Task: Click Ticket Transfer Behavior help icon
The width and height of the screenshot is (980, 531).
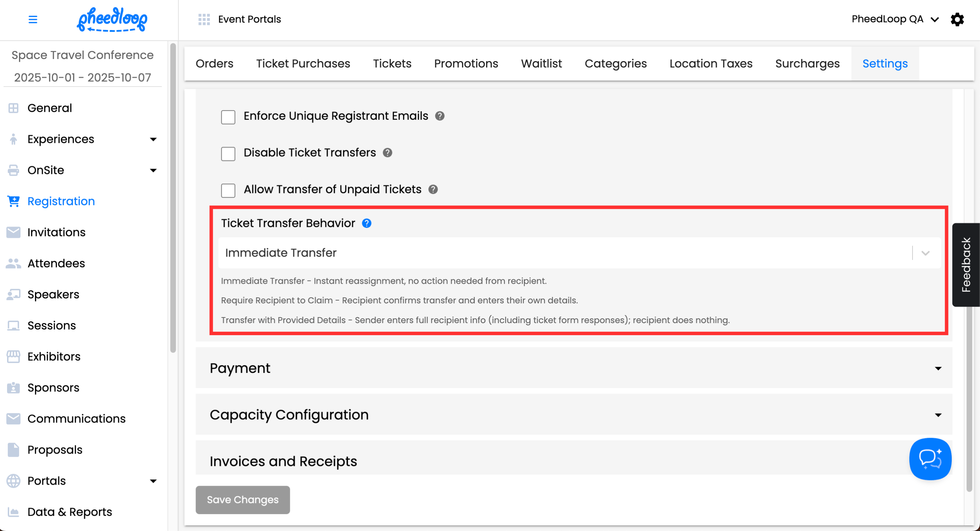Action: pos(366,223)
